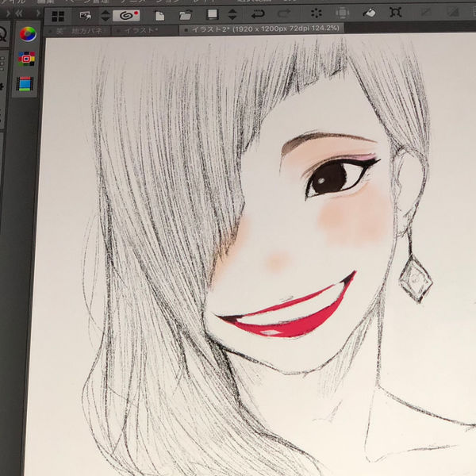This screenshot has width=476, height=476.
Task: Click the diamond earring in the drawing
Action: point(415,278)
